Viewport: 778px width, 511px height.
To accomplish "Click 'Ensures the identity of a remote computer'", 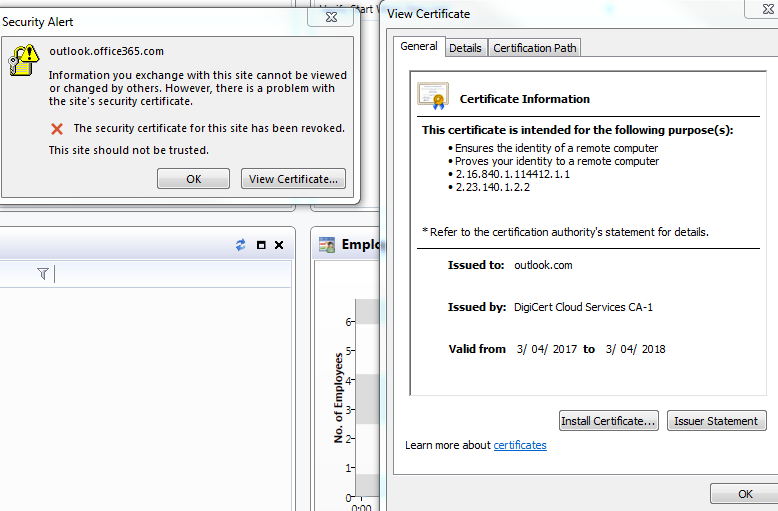I will pyautogui.click(x=556, y=148).
